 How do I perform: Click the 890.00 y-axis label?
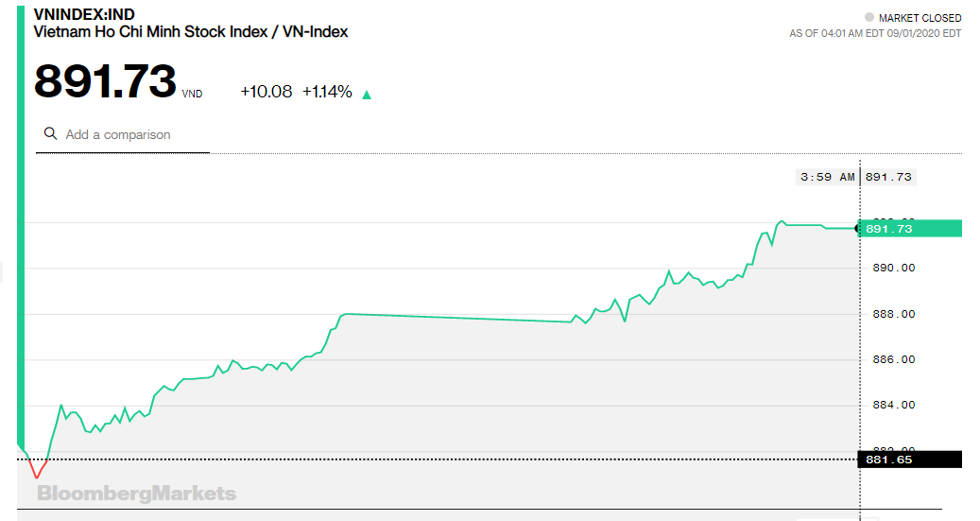pyautogui.click(x=894, y=268)
